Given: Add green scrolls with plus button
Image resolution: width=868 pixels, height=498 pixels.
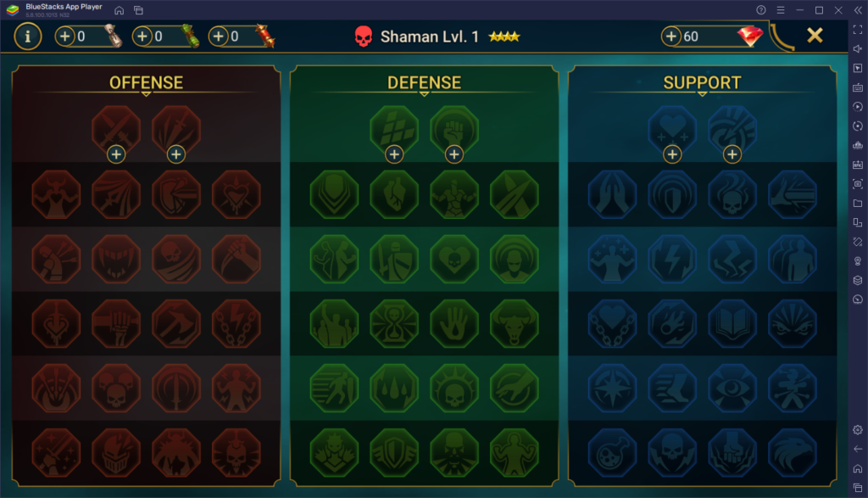Looking at the screenshot, I should (x=142, y=36).
